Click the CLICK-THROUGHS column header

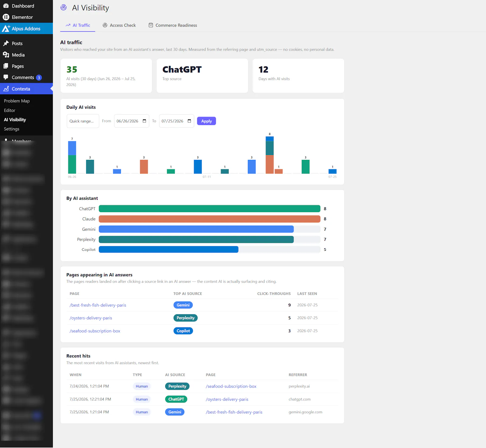274,294
